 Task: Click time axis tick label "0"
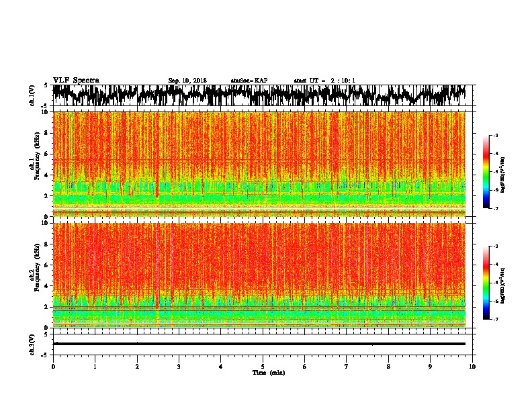[53, 367]
